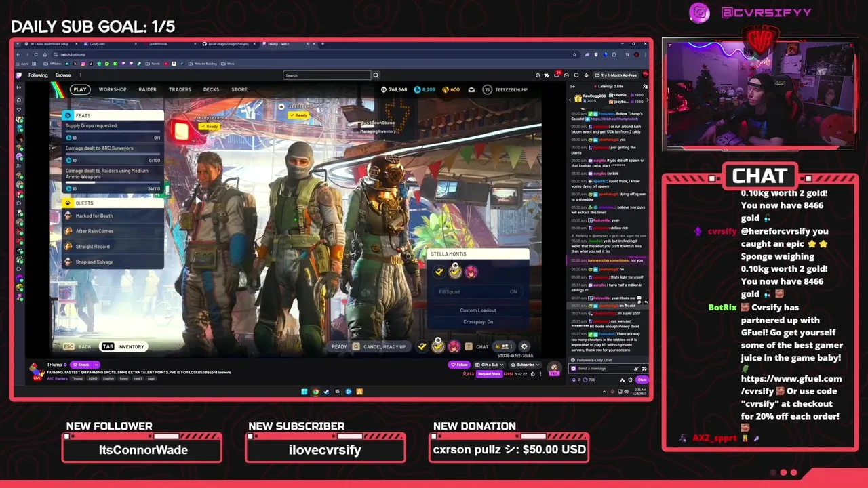
Task: Open Website Building bookmarks folder
Action: pos(203,64)
